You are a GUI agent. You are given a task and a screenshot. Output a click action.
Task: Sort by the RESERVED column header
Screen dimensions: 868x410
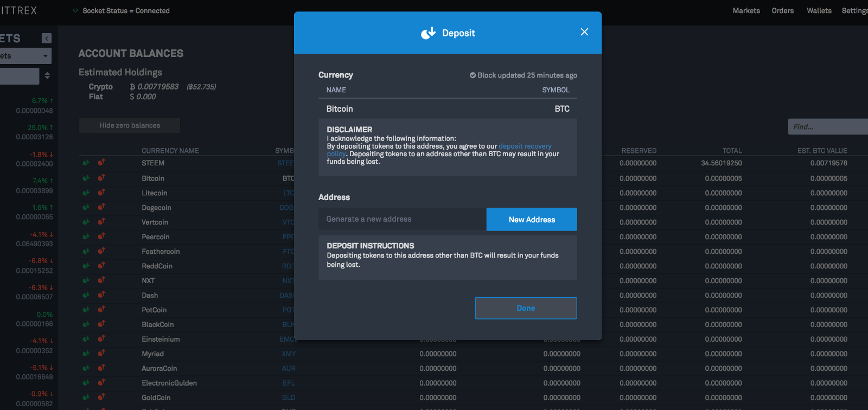(639, 151)
